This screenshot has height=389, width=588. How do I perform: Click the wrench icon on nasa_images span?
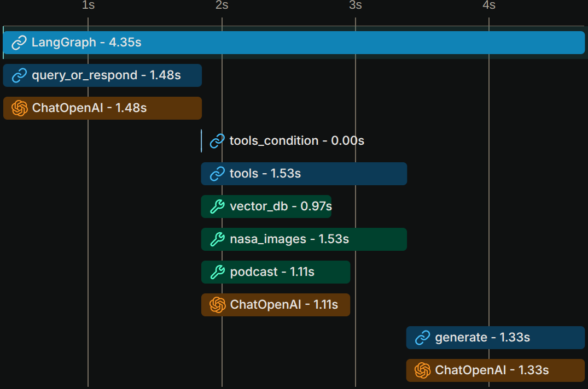coord(217,239)
